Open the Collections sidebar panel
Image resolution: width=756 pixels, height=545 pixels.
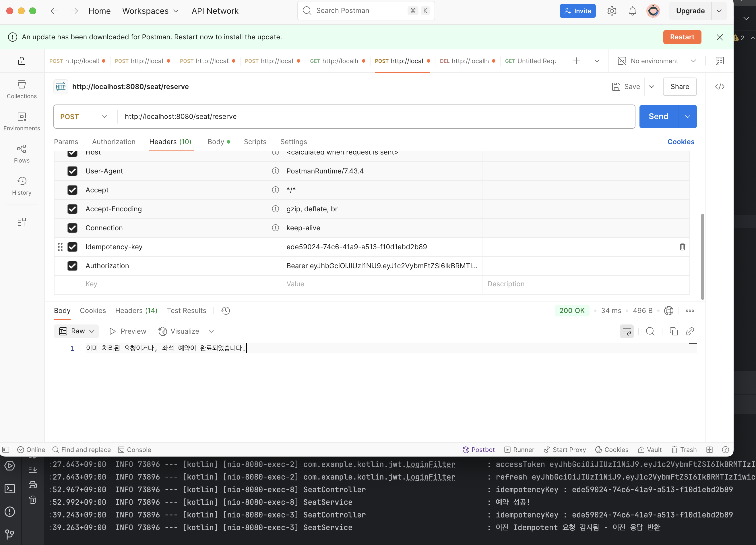(x=22, y=89)
